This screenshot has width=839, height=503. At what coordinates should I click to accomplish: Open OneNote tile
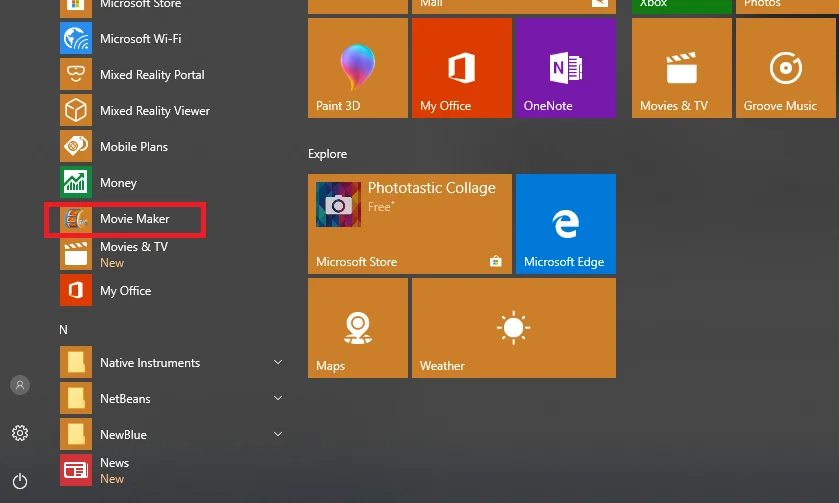click(566, 68)
